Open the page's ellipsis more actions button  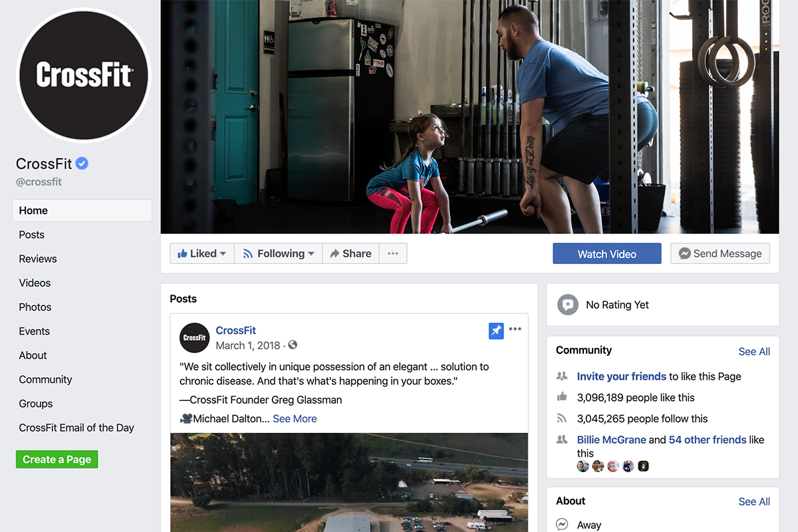[393, 253]
